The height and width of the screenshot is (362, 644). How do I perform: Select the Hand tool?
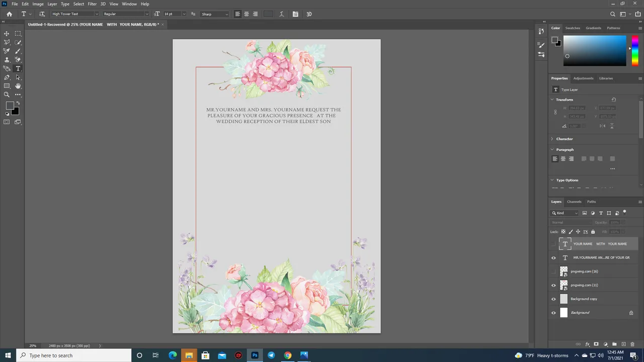(x=18, y=86)
